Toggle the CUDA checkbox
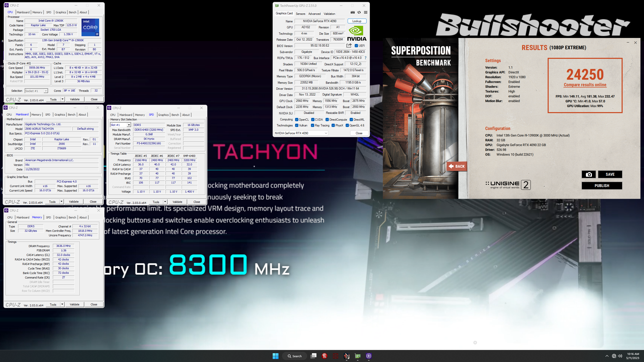Viewport: 644px width, 362px height. click(x=313, y=120)
